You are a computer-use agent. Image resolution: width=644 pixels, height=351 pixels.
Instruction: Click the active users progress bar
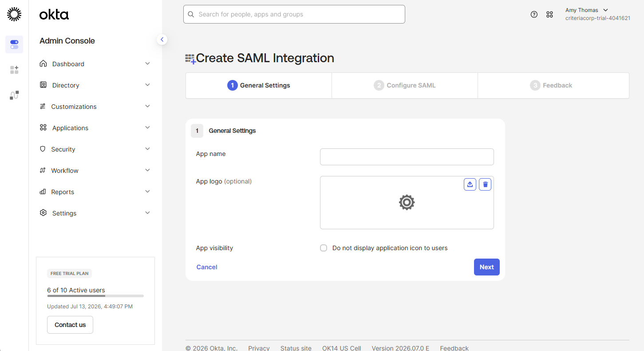click(95, 296)
